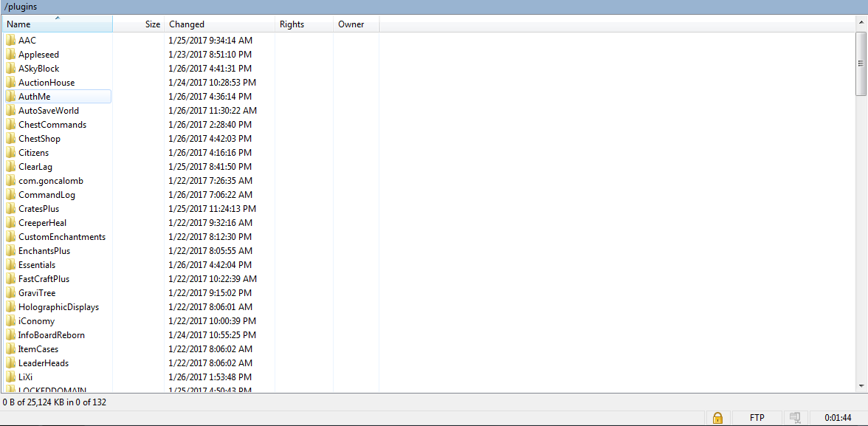The width and height of the screenshot is (868, 426).
Task: Click LiXi date 1/26/2017 1:53:48 PM
Action: [210, 377]
